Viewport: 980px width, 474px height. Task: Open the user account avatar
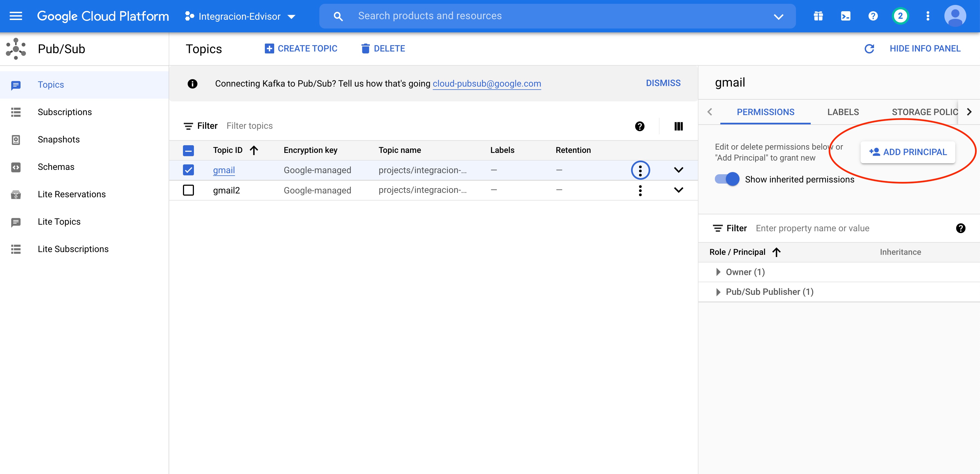[x=955, y=16]
